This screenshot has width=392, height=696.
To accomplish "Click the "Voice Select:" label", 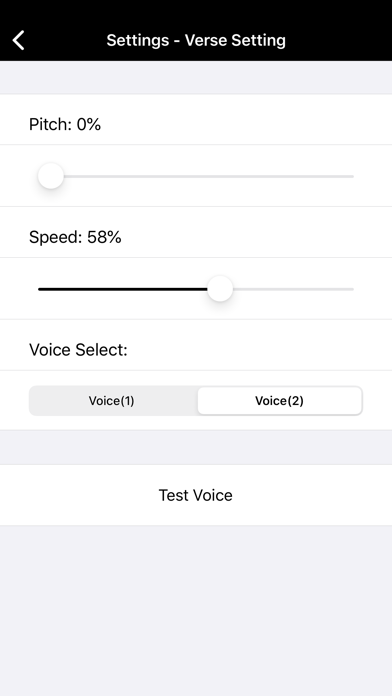I will 78,350.
